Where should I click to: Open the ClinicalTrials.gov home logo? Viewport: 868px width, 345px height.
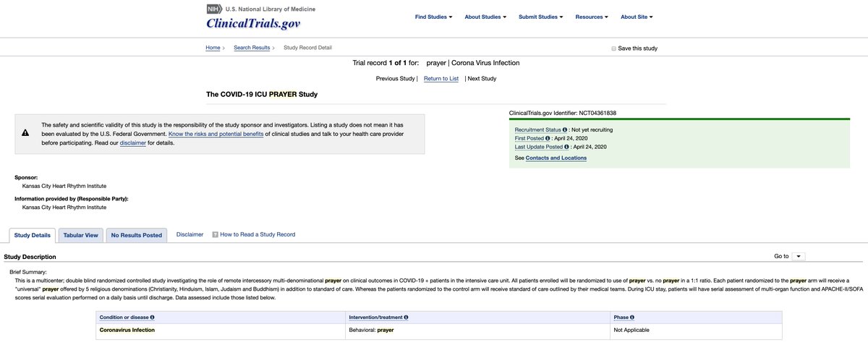pyautogui.click(x=253, y=24)
